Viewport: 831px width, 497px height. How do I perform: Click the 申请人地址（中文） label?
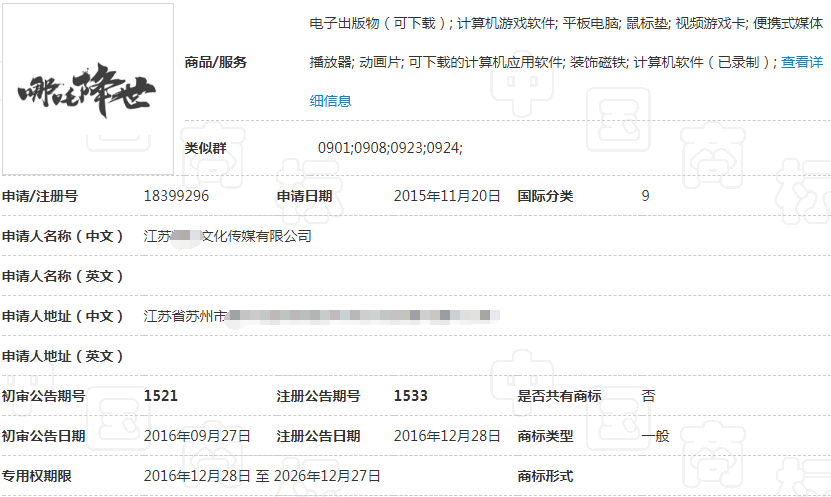63,316
